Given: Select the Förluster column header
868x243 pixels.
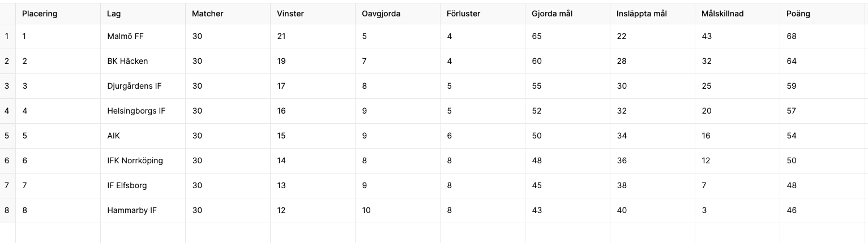Looking at the screenshot, I should point(482,14).
